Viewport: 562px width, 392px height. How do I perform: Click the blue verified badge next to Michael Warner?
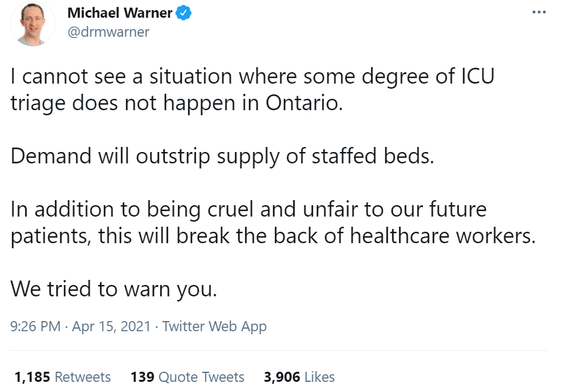pos(184,11)
